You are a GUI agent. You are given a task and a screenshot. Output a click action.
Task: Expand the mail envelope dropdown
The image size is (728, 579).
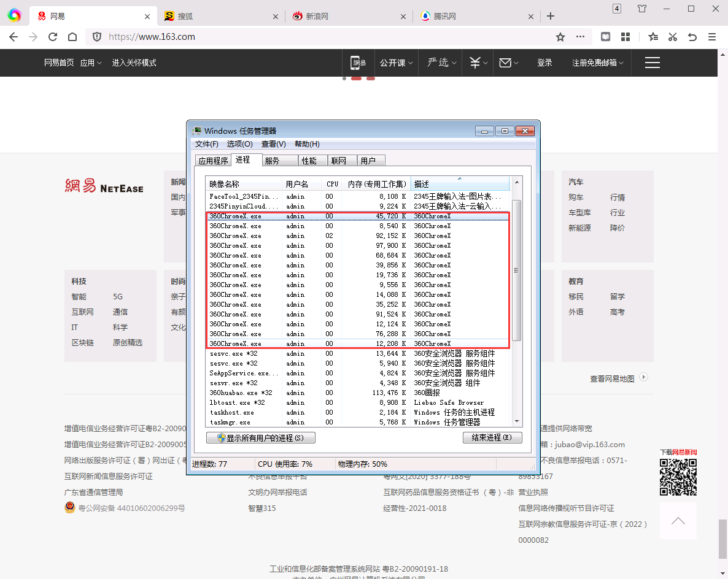click(x=508, y=63)
